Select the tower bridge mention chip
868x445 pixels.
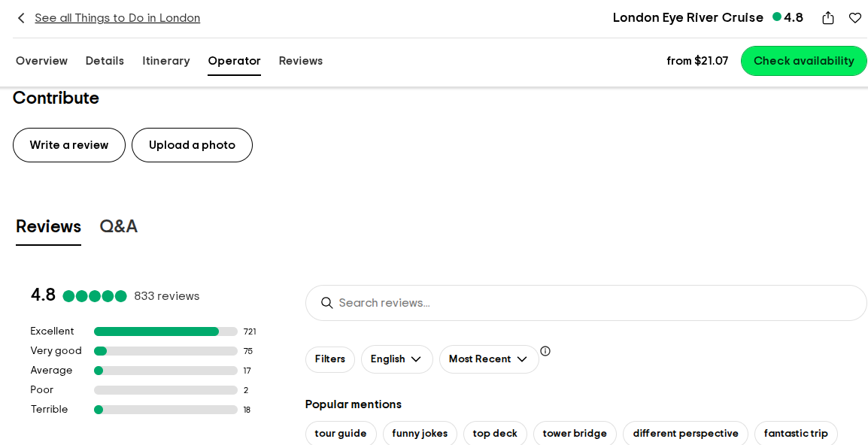pos(575,434)
